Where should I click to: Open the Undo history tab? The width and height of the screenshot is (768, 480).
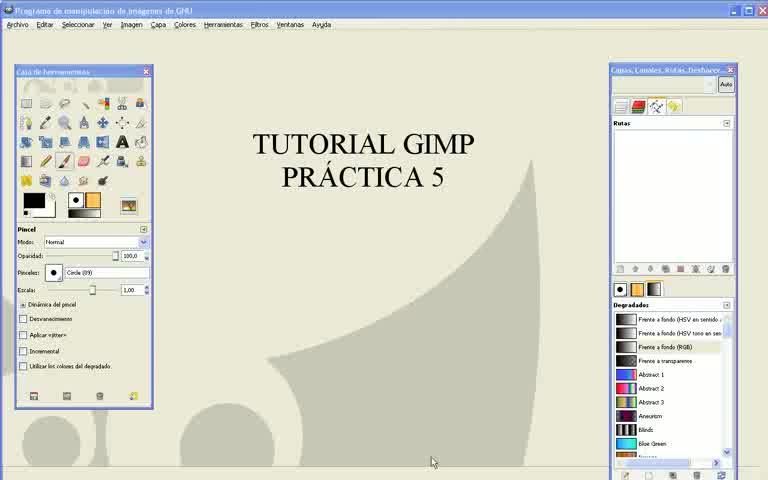(x=674, y=106)
